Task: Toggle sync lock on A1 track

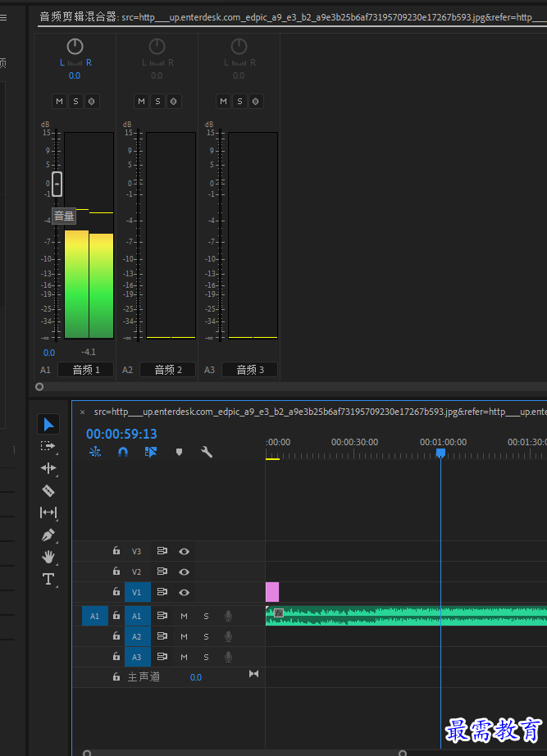Action: (x=162, y=616)
